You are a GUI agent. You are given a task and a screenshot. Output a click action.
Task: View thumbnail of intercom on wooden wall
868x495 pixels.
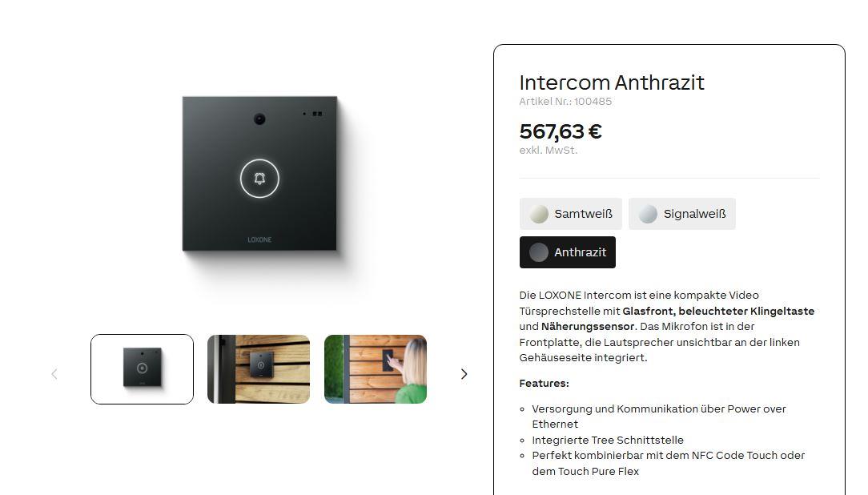(x=259, y=369)
